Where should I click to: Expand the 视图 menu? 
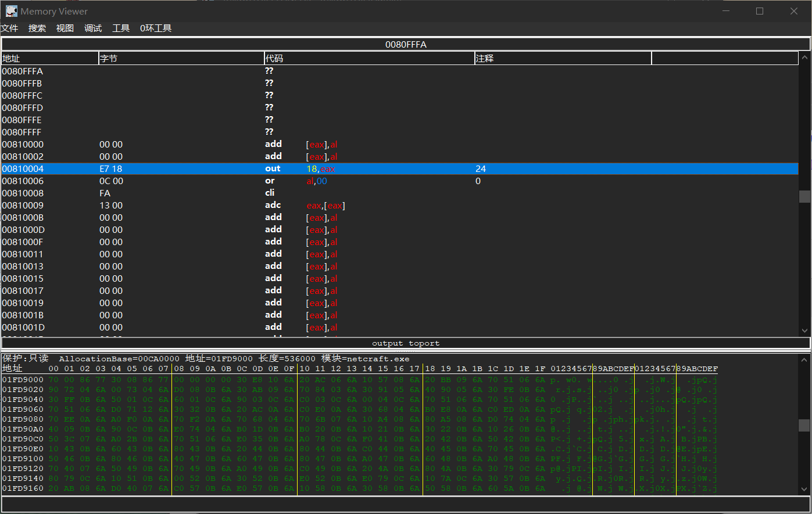[x=65, y=28]
